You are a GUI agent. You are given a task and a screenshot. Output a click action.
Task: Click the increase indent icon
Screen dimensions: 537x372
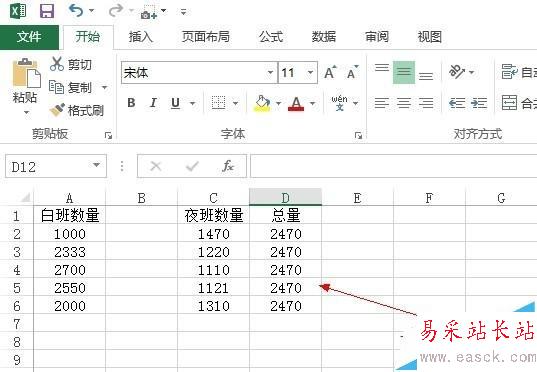tap(479, 103)
